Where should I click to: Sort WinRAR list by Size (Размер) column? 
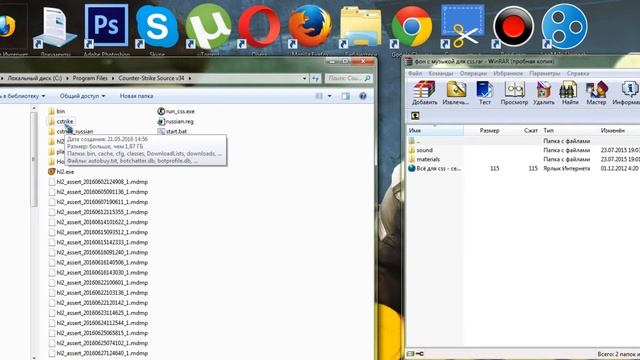pos(489,131)
